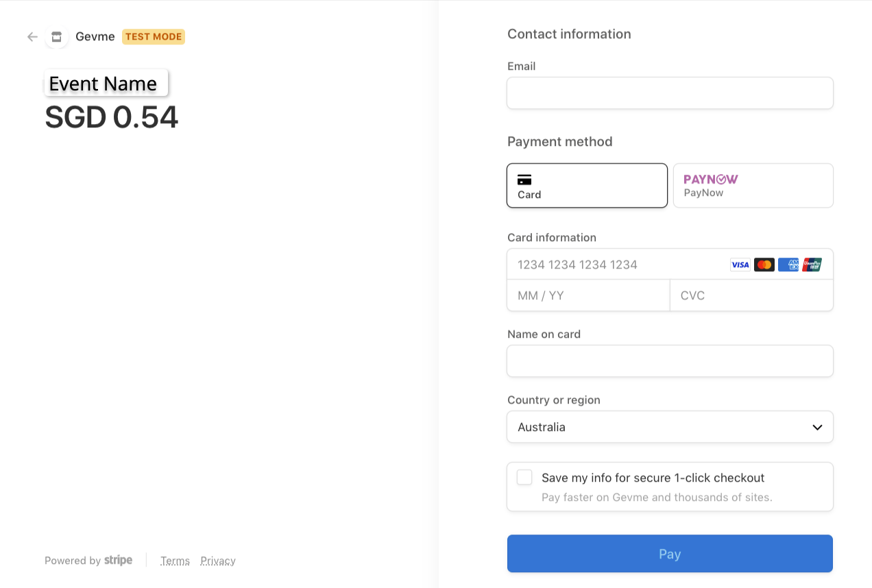
Task: Select the card icon in the Card tile
Action: [x=524, y=180]
